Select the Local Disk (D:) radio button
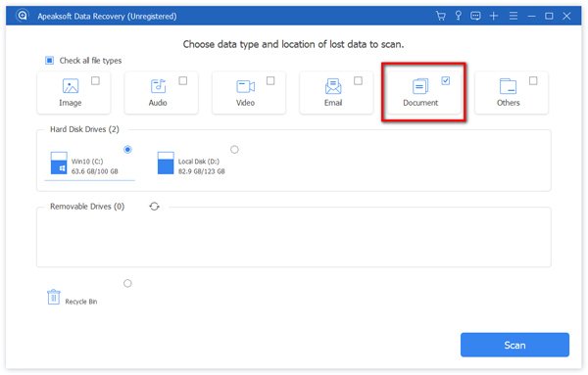This screenshot has width=588, height=375. point(234,150)
